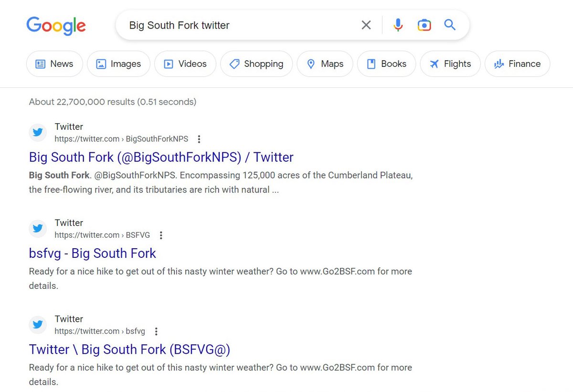
Task: Click Twitter site name above BigSouthForkNPS URL
Action: click(x=69, y=127)
